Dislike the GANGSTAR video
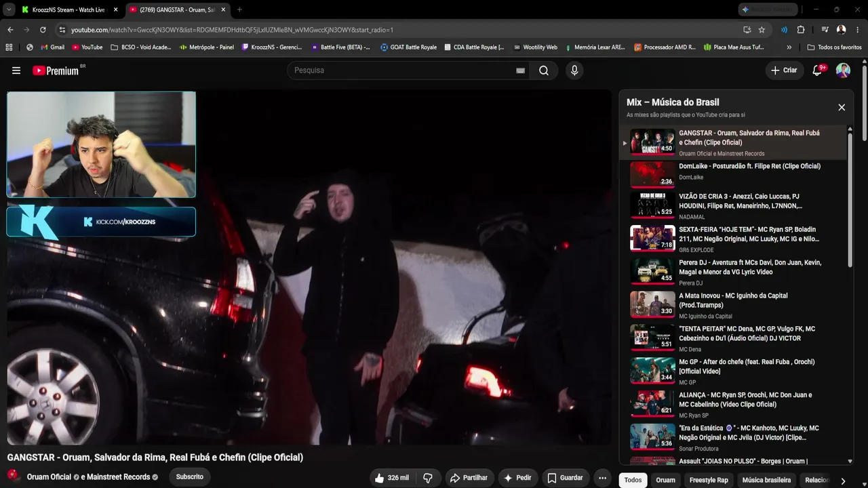The image size is (868, 488). tap(428, 478)
